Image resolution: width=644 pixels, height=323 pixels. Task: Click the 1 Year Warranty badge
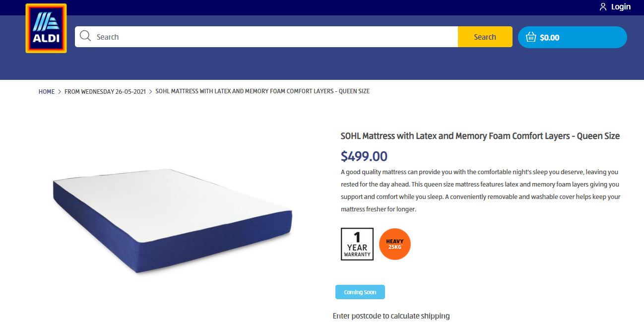click(x=357, y=243)
